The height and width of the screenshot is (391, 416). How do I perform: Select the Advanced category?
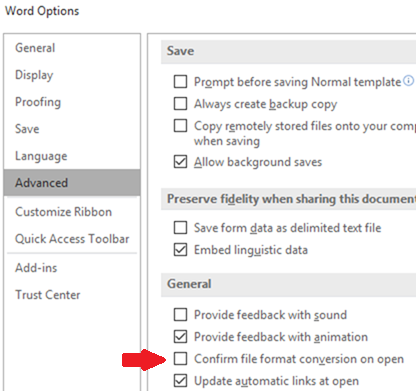click(72, 183)
